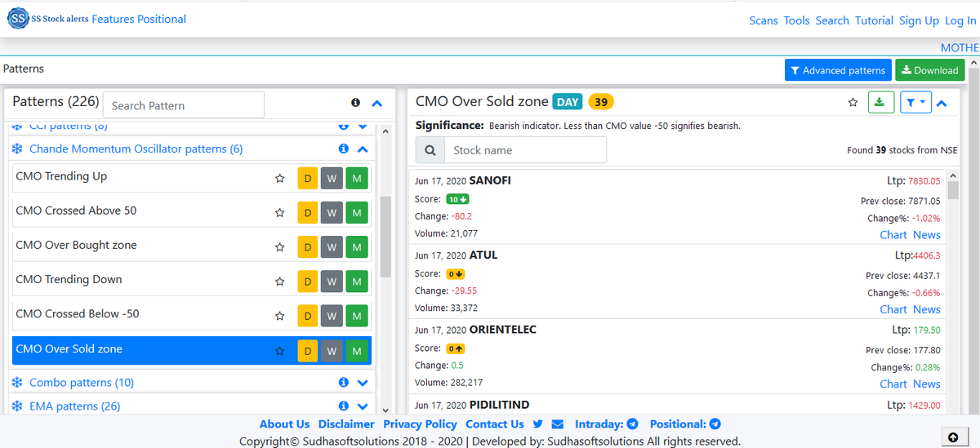
Task: Select Weekly for CMO Crossed Below -50
Action: pyautogui.click(x=331, y=316)
